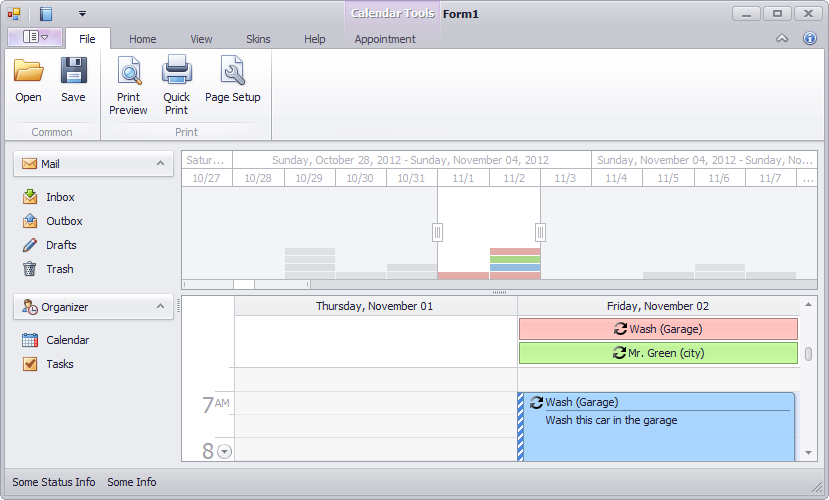The width and height of the screenshot is (829, 500).
Task: Click the blue info icon
Action: click(x=809, y=38)
